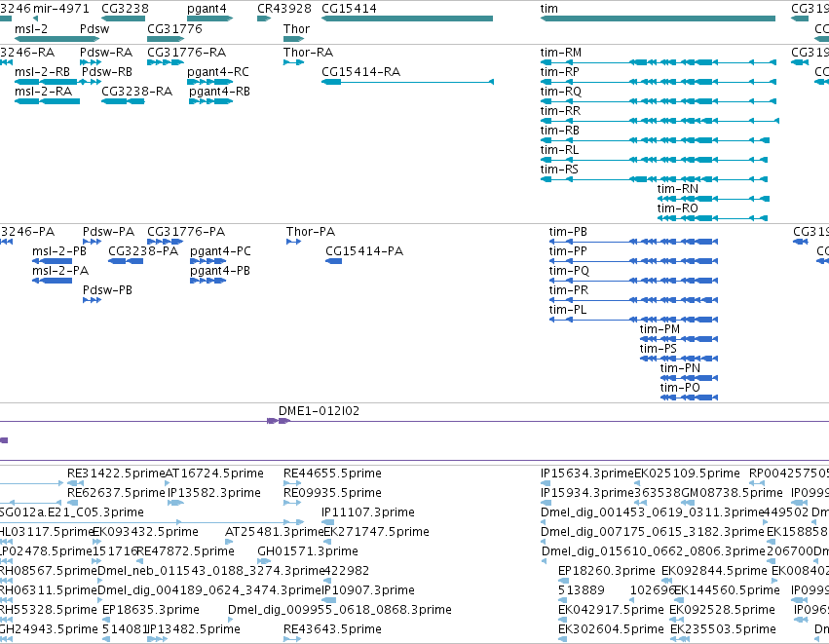Image resolution: width=829 pixels, height=644 pixels.
Task: Select pgant4-RB transcript
Action: 211,101
